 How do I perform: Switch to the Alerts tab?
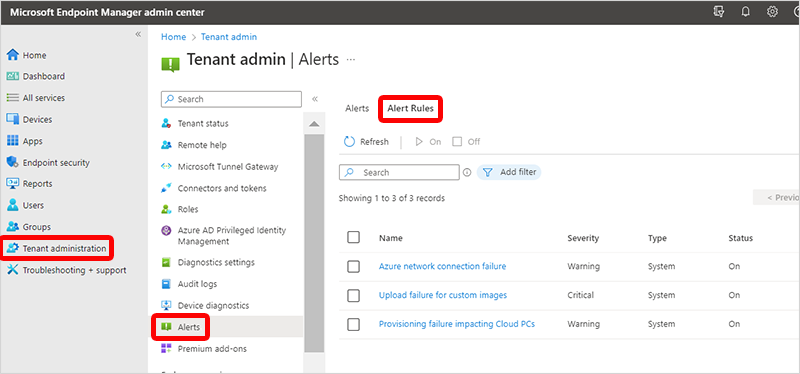tap(357, 109)
